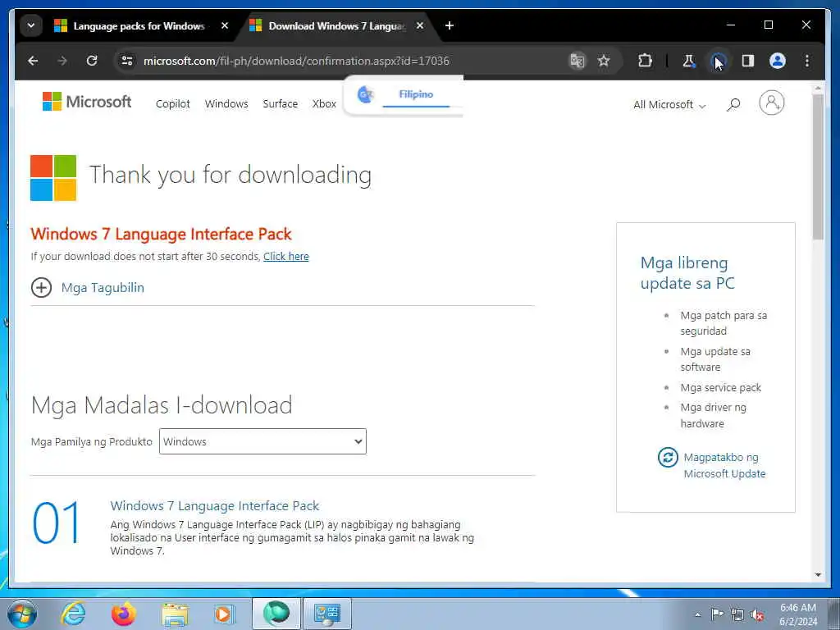Open Surface in Microsoft navigation
The height and width of the screenshot is (630, 840).
(x=281, y=104)
